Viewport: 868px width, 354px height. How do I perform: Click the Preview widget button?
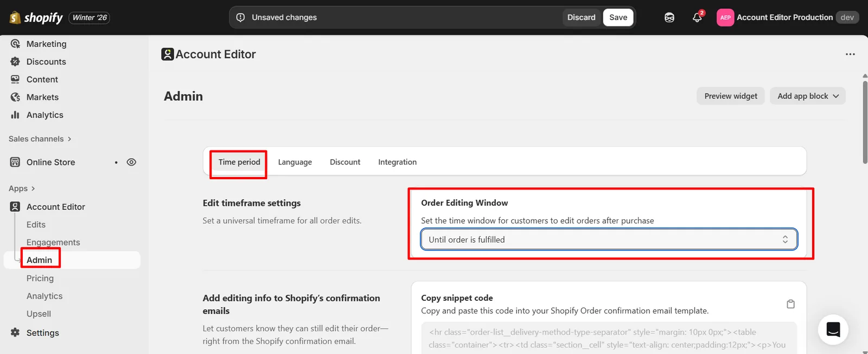731,96
